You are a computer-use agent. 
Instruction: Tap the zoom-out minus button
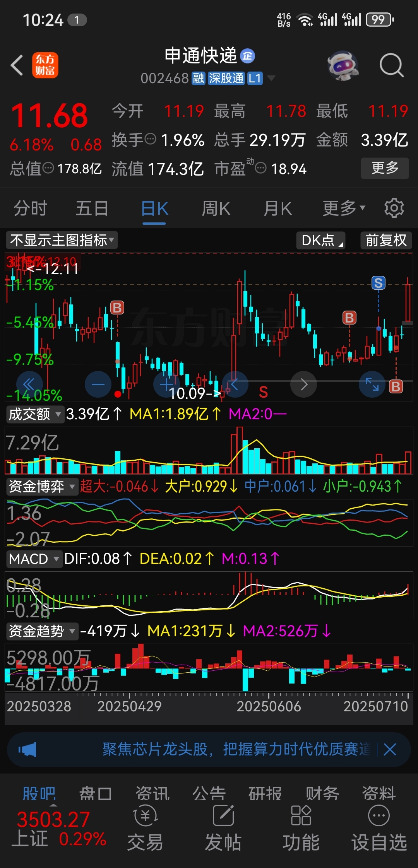[x=98, y=384]
